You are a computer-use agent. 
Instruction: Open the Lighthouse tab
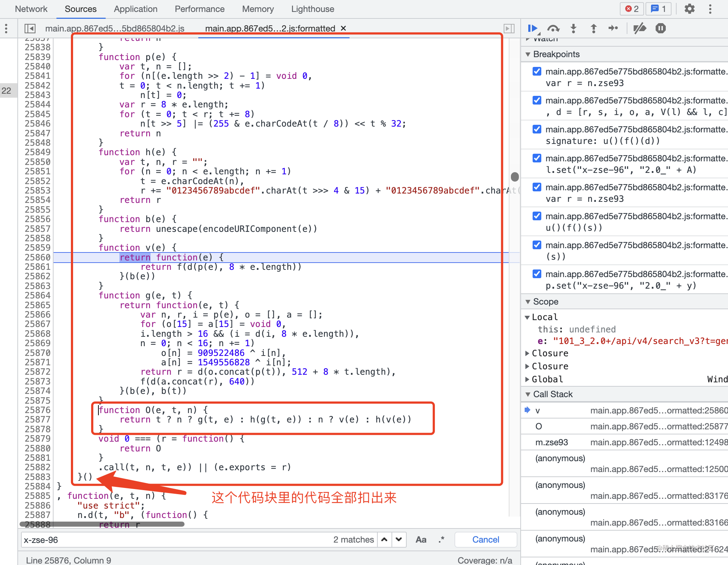(x=313, y=9)
